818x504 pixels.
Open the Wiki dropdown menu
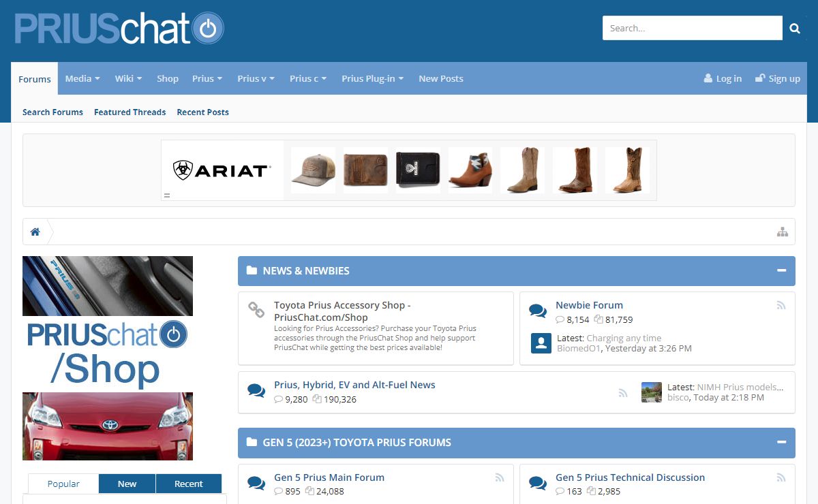click(x=128, y=78)
